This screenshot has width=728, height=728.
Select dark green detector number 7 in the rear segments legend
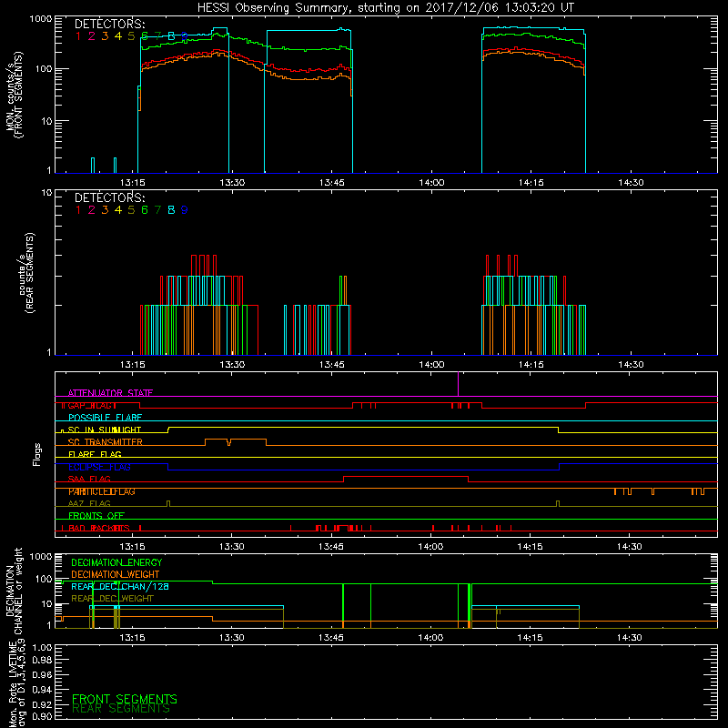[x=157, y=210]
